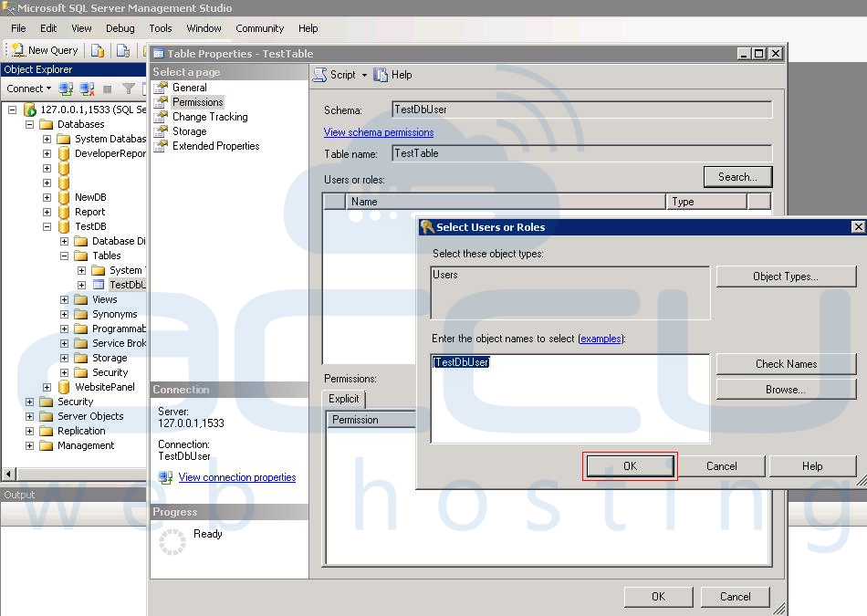Collapse the Databases node
The width and height of the screenshot is (867, 616).
pos(30,124)
